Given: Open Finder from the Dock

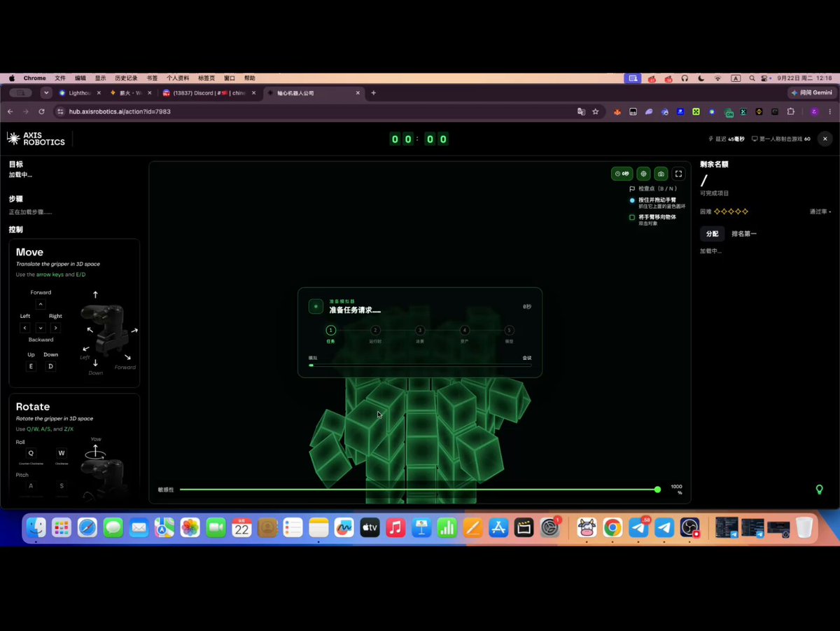Looking at the screenshot, I should pyautogui.click(x=36, y=527).
